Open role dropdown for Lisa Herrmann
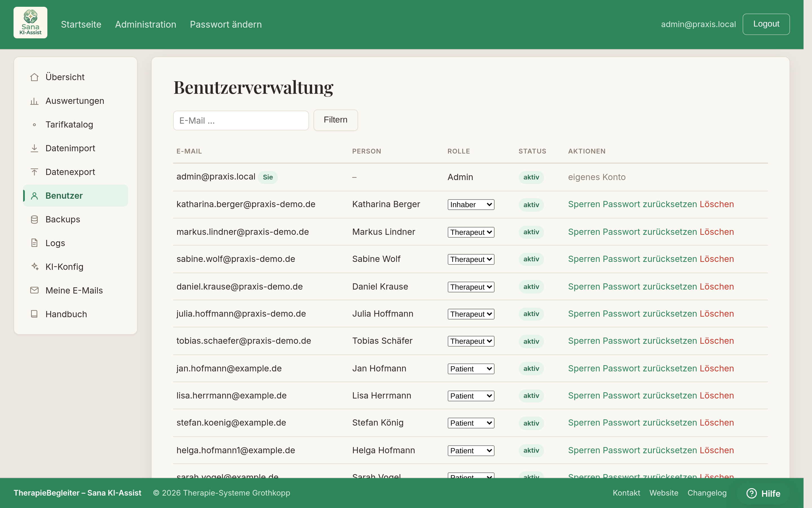Image resolution: width=812 pixels, height=508 pixels. pyautogui.click(x=471, y=396)
